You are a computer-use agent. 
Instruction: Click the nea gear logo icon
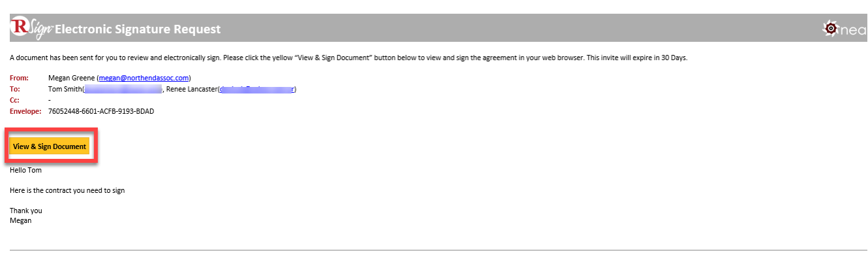click(831, 28)
